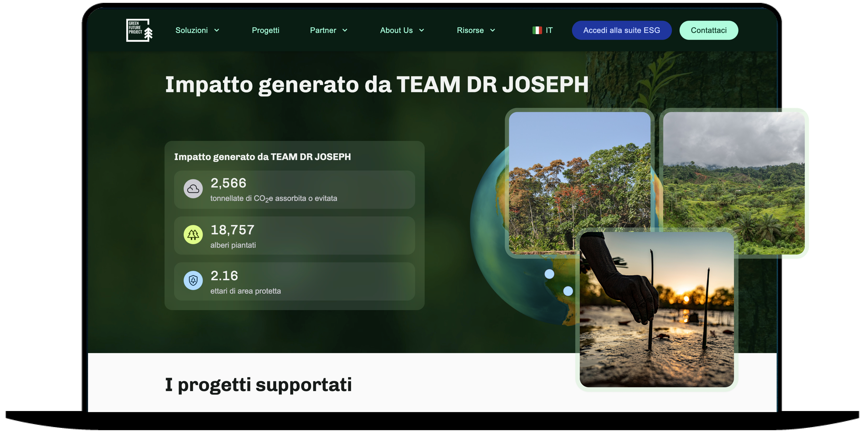Click the upper blue globe location marker
The height and width of the screenshot is (436, 868).
coord(549,274)
